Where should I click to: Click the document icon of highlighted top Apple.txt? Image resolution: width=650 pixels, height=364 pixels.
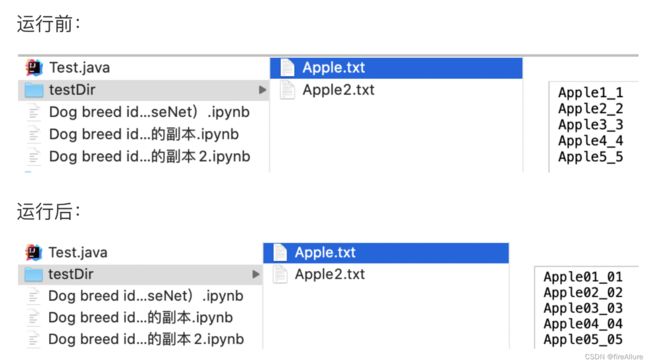click(287, 68)
